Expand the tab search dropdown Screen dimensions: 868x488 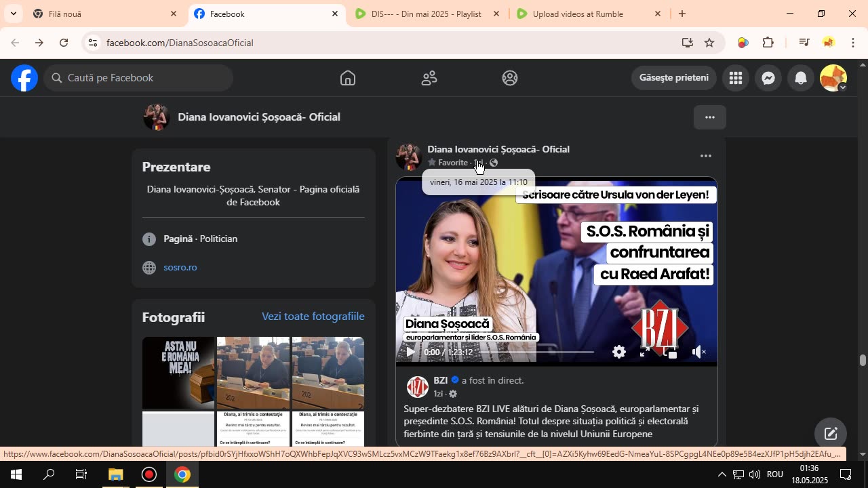13,14
